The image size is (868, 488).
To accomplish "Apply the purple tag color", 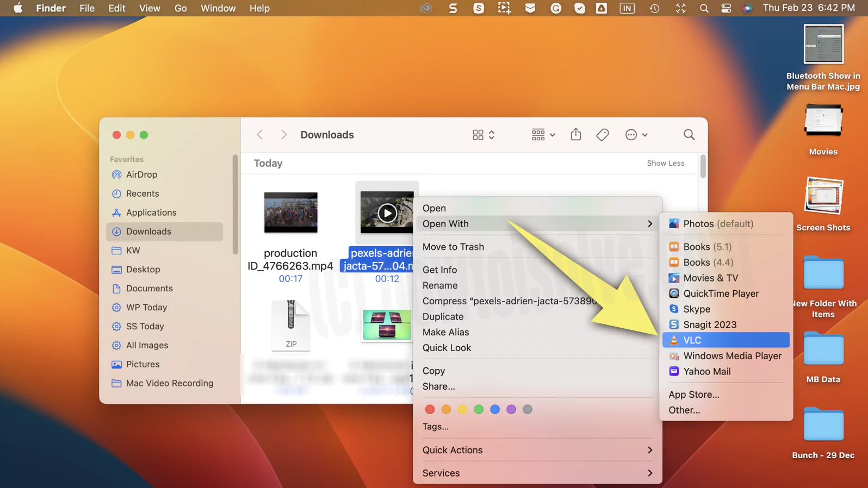I will click(x=511, y=410).
